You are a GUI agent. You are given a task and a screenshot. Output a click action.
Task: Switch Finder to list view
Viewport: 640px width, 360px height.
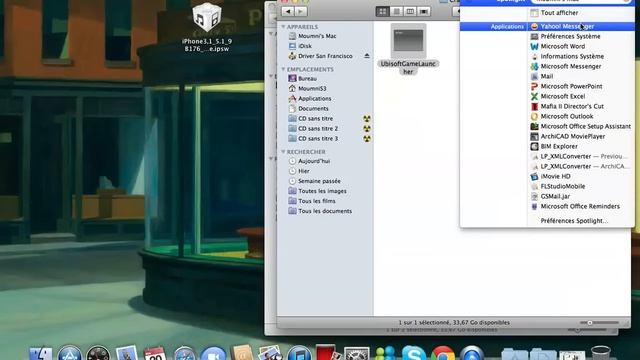396,11
